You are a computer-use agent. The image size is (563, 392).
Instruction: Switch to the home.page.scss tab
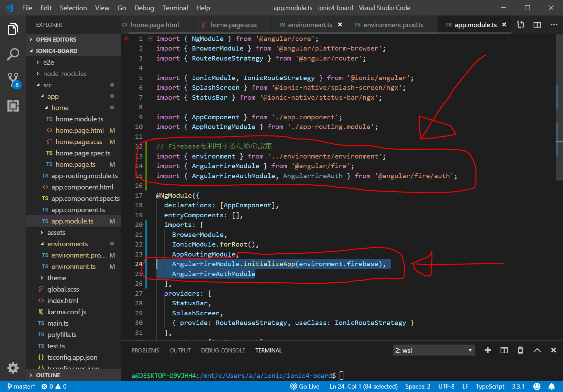point(233,25)
